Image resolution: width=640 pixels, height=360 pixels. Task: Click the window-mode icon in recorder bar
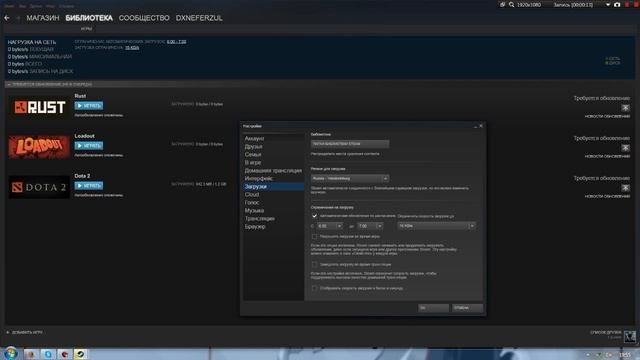[x=502, y=4]
